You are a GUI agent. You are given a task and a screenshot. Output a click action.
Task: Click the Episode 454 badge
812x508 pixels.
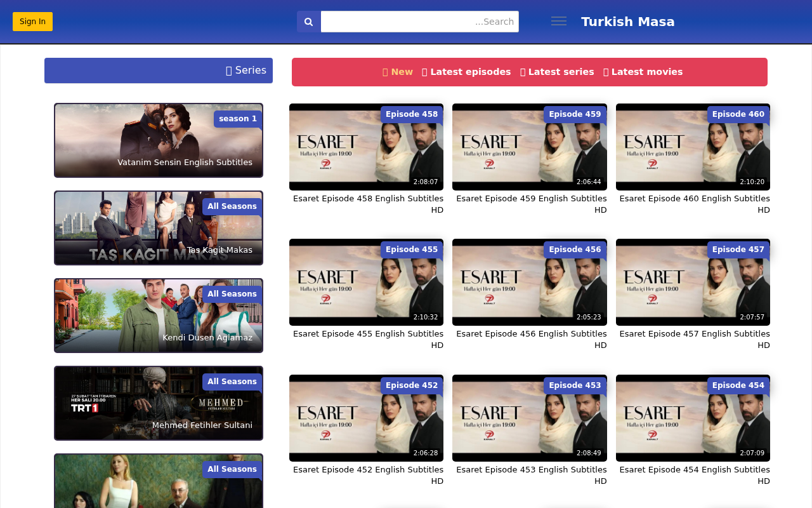click(x=738, y=385)
